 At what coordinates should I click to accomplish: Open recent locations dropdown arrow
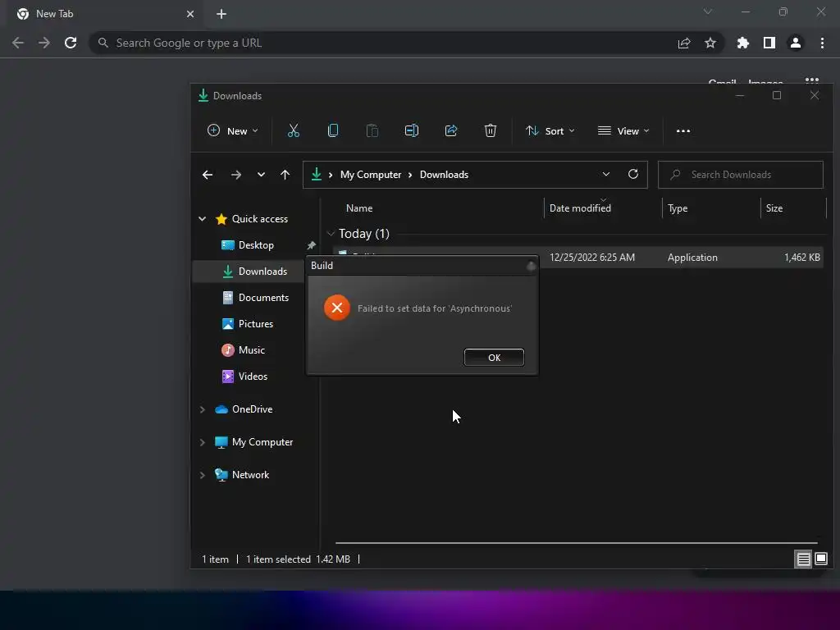click(261, 175)
